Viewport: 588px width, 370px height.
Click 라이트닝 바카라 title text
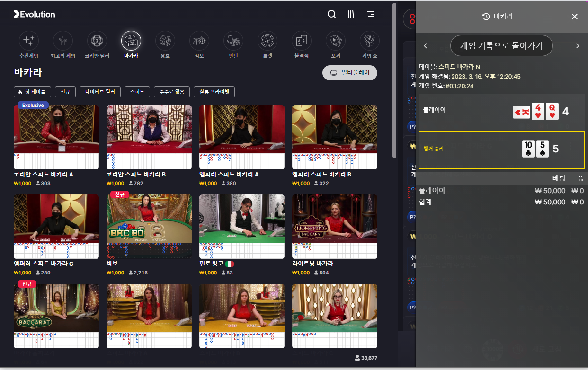(312, 264)
